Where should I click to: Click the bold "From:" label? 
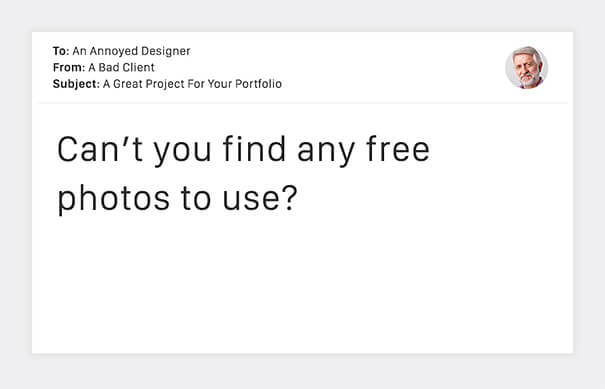pyautogui.click(x=69, y=68)
